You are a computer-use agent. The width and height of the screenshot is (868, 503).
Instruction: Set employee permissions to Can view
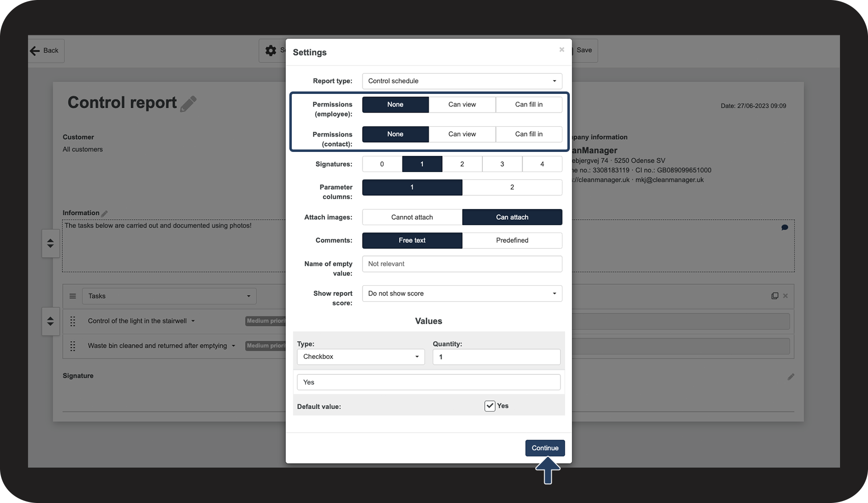point(462,105)
